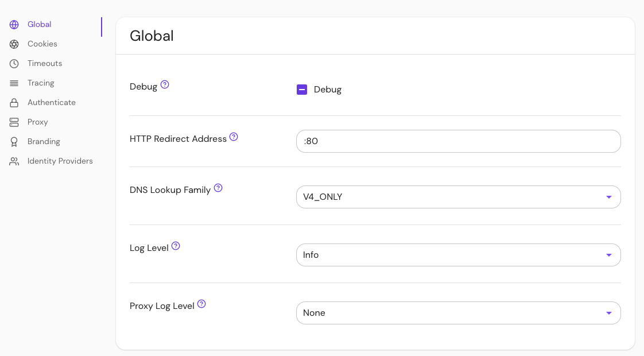Click the Cookies sidebar icon
The image size is (644, 356).
(x=14, y=44)
